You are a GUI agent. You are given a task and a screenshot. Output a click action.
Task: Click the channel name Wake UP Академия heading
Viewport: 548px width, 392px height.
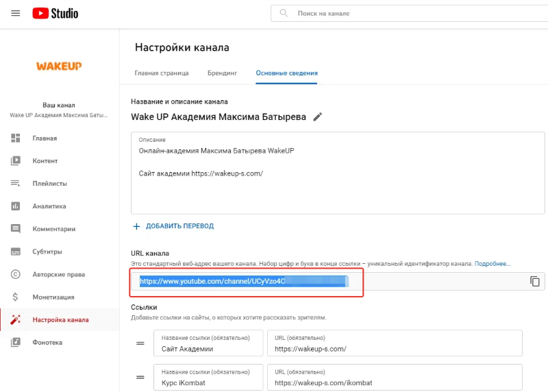(x=219, y=117)
